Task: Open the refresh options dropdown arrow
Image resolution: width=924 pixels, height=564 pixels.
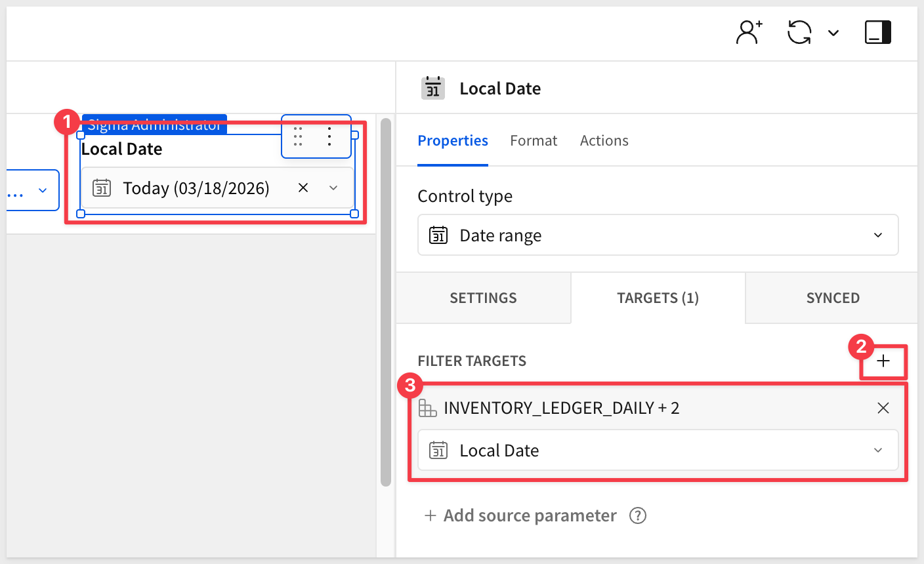Action: pyautogui.click(x=833, y=33)
